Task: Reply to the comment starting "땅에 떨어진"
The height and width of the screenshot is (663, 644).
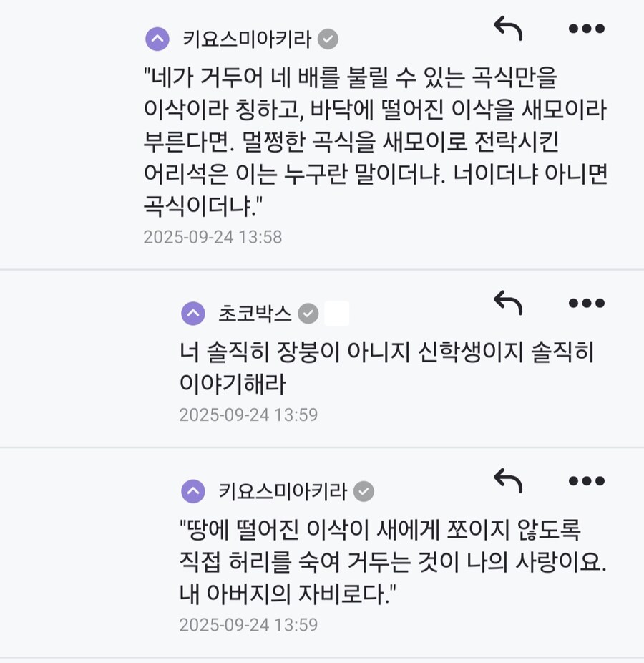Action: pyautogui.click(x=508, y=481)
